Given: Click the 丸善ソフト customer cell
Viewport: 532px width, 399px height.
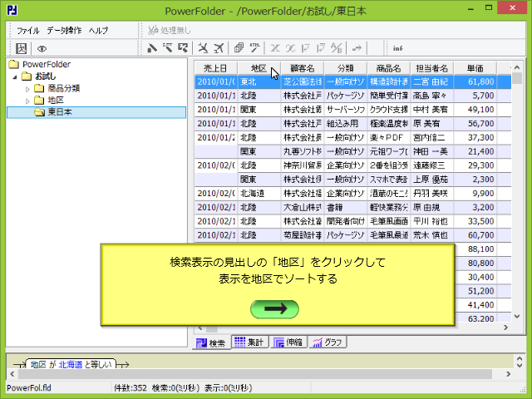Looking at the screenshot, I should pyautogui.click(x=303, y=151).
